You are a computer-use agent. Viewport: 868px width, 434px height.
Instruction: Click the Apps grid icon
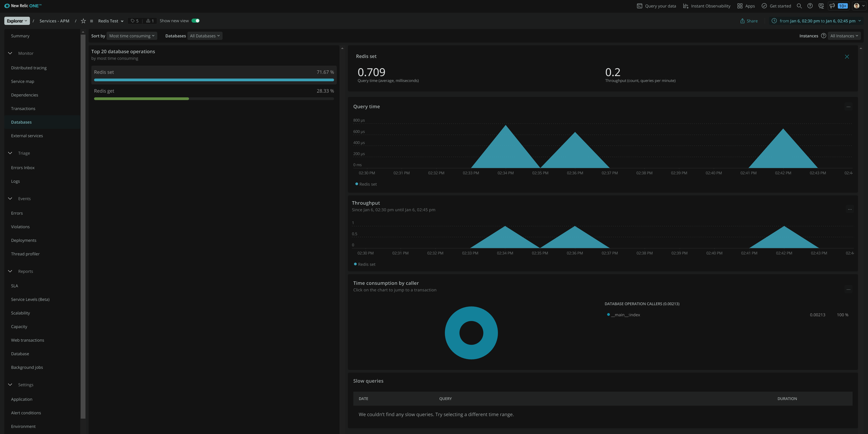tap(740, 6)
